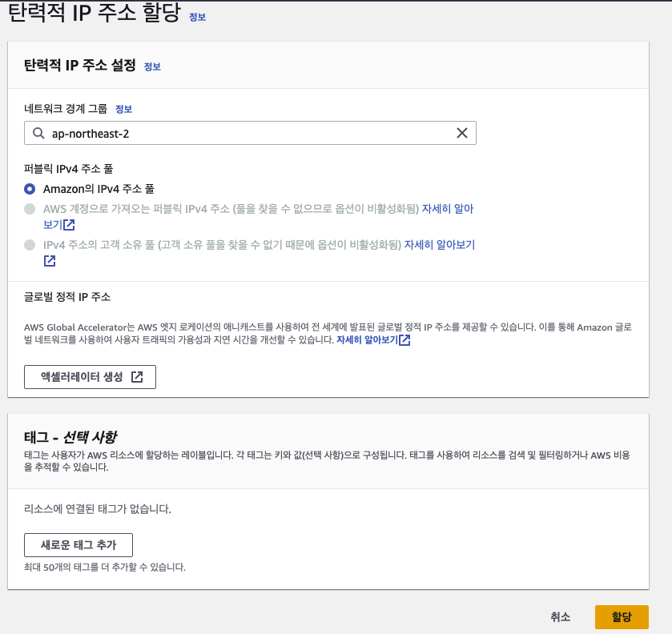Screen dimensions: 672x634
Task: Click external link icon below customer-owned pool option
Action: pos(50,261)
